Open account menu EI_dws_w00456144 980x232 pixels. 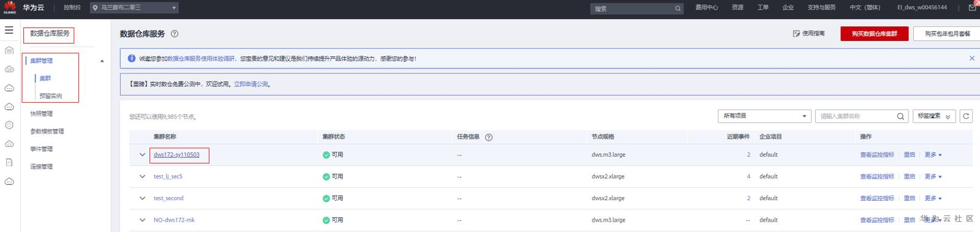pyautogui.click(x=922, y=7)
